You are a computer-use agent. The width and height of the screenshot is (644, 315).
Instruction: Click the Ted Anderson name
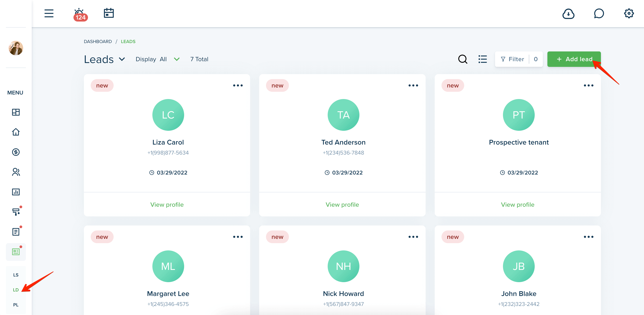click(343, 142)
